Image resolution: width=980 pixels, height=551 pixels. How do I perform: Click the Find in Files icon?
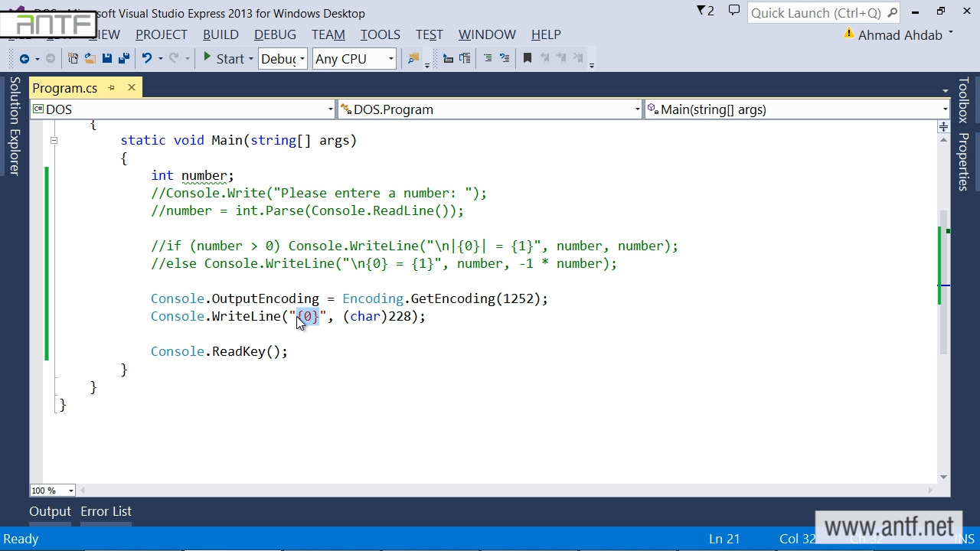tap(413, 59)
